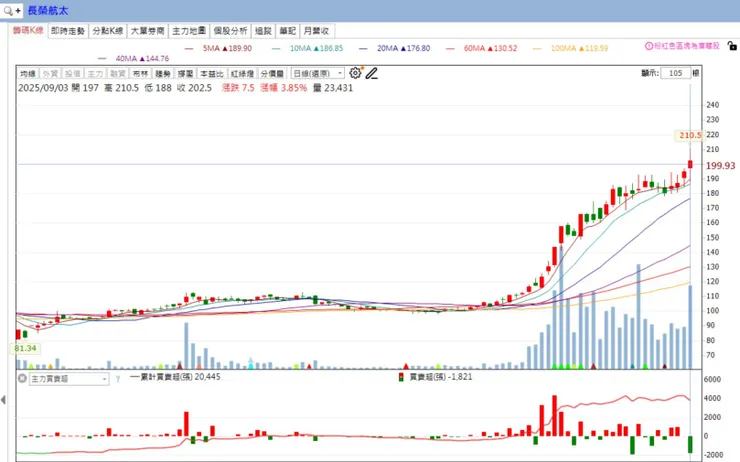
Task: Switch to the 即時走勢 tab
Action: click(x=68, y=31)
